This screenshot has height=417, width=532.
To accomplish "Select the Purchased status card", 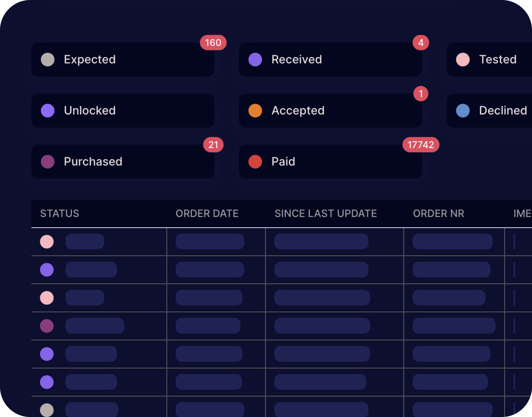I will click(x=123, y=162).
